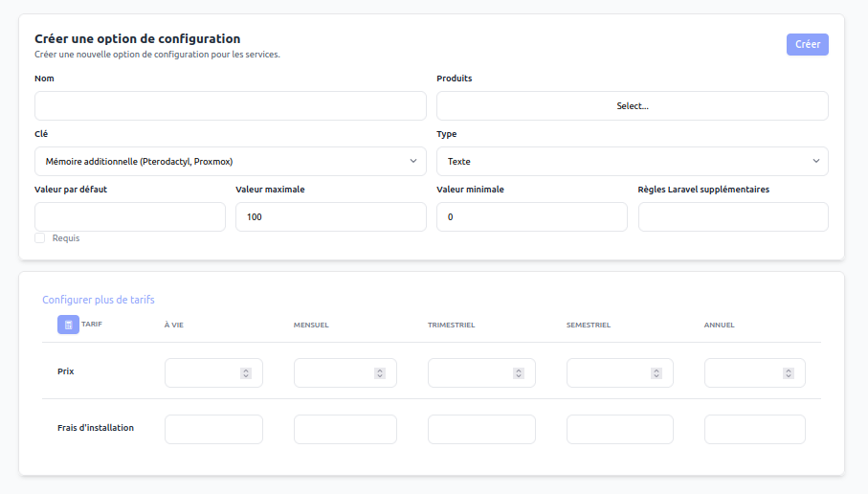Screen dimensions: 868x494
Task: Click the Configurer plus de tarifs link
Action: point(99,300)
